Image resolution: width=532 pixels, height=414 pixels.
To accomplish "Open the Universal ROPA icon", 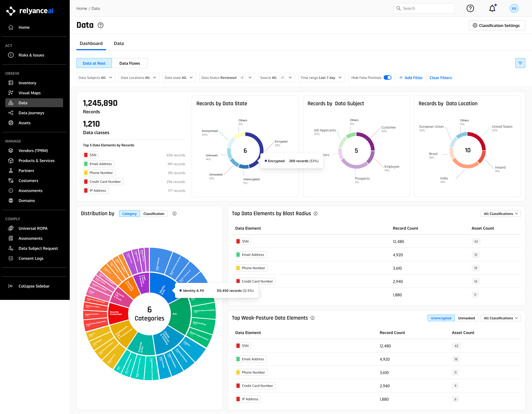I will pyautogui.click(x=11, y=228).
